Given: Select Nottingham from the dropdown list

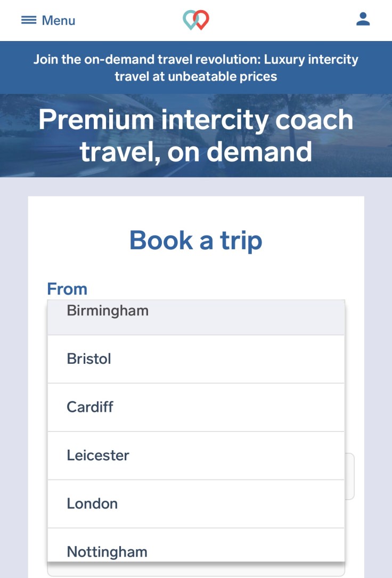Looking at the screenshot, I should click(x=107, y=551).
